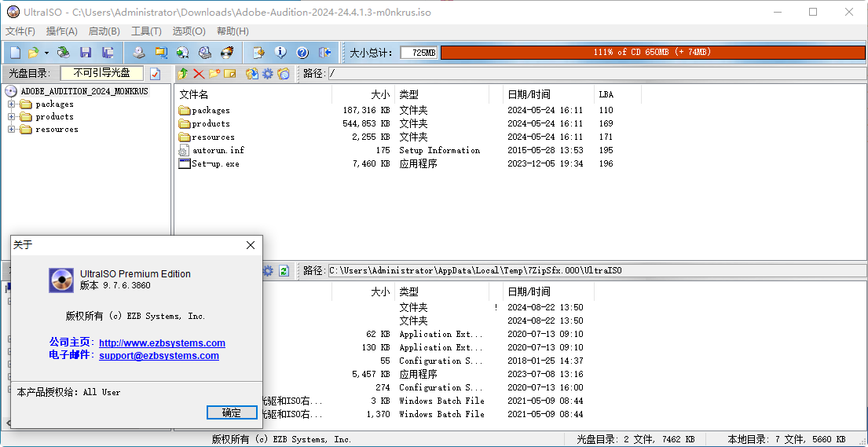Open the 选项(O) menu
868x447 pixels.
coord(189,31)
